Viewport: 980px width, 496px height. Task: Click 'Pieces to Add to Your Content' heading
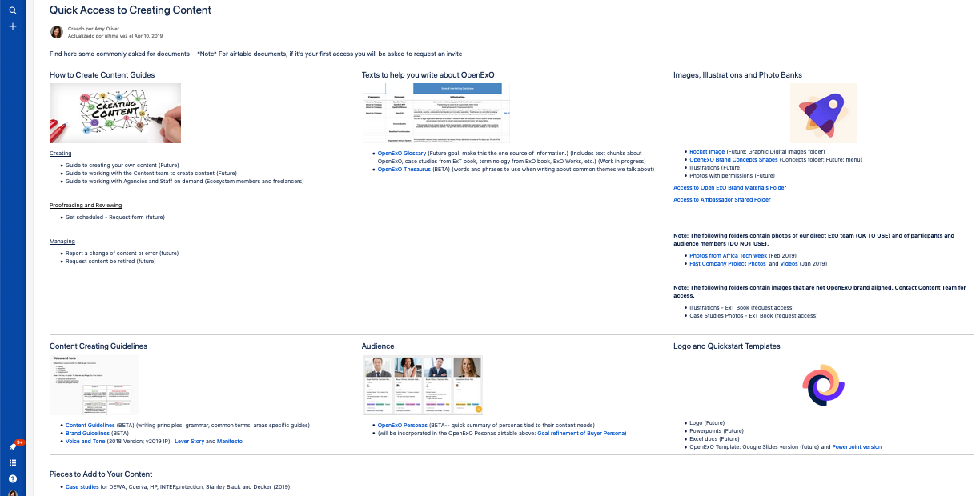[x=102, y=475]
